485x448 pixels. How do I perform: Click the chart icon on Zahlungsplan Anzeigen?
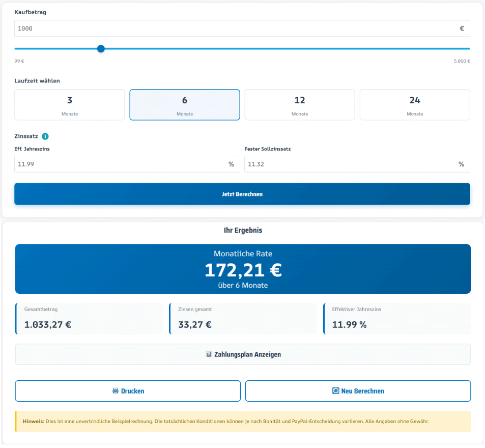pos(209,354)
